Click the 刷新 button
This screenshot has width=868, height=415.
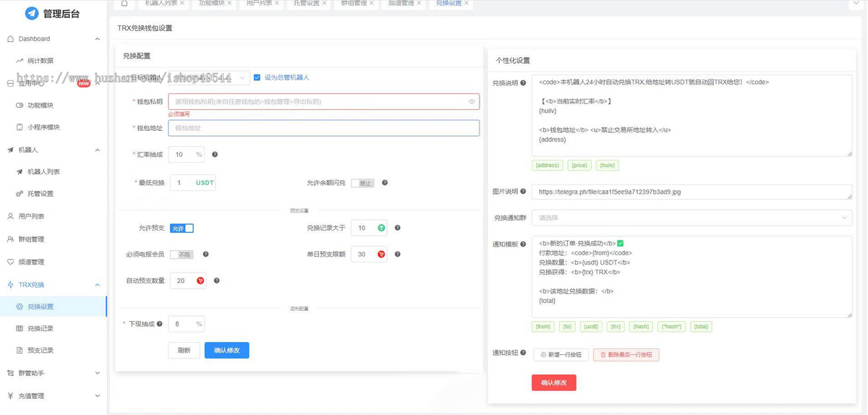coord(184,350)
